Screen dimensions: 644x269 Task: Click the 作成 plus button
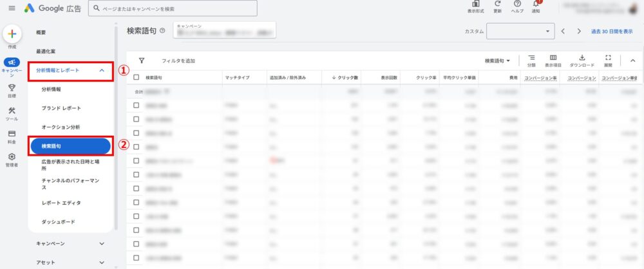tap(12, 34)
